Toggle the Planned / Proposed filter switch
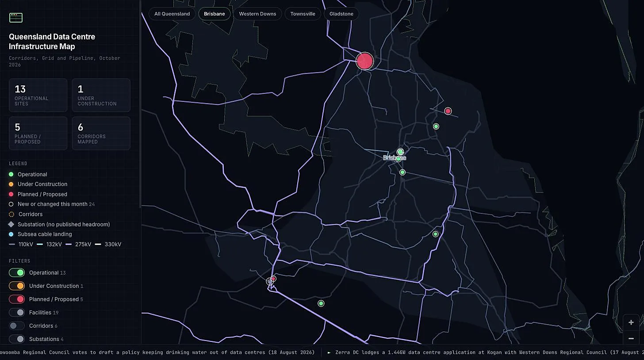Screen dimensions: 644x360 coord(17,299)
